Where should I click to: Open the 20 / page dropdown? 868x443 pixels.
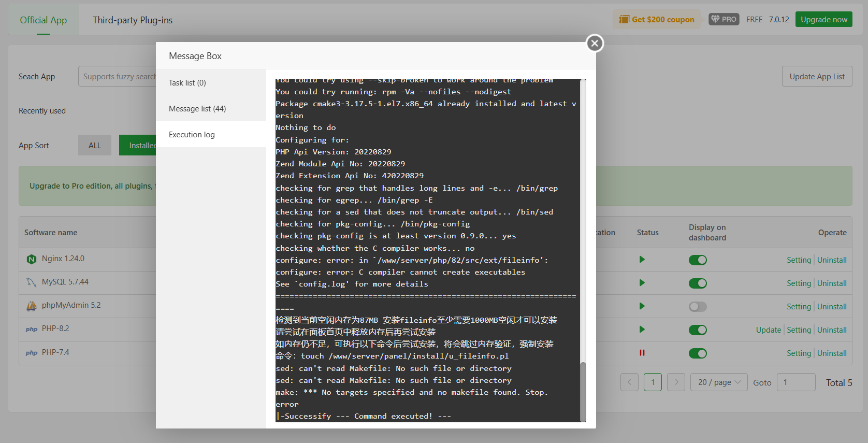click(718, 382)
